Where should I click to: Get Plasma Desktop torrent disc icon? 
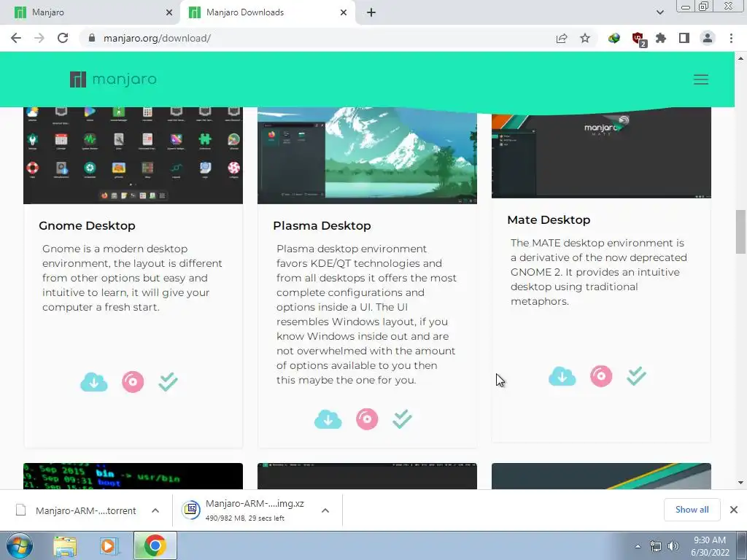pyautogui.click(x=367, y=419)
